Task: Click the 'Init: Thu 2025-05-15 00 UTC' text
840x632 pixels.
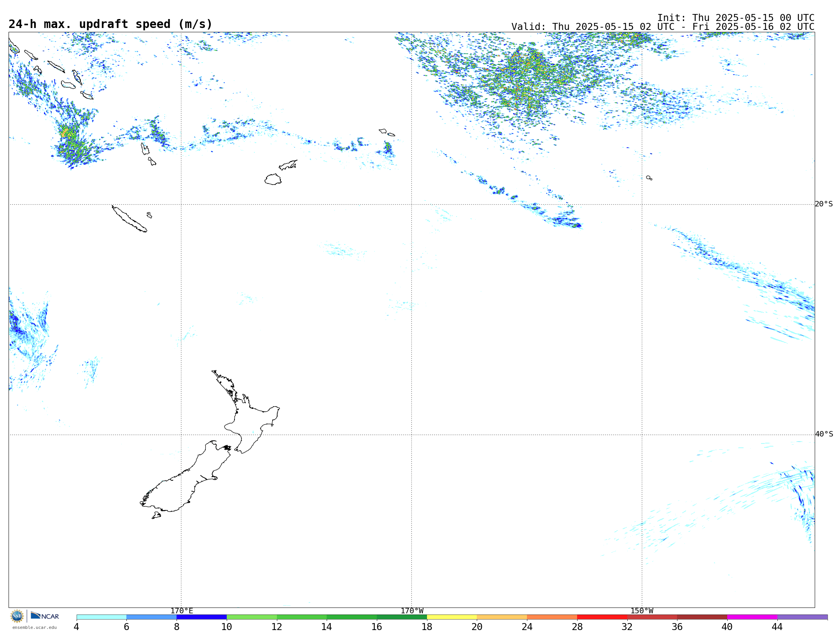Action: 736,18
